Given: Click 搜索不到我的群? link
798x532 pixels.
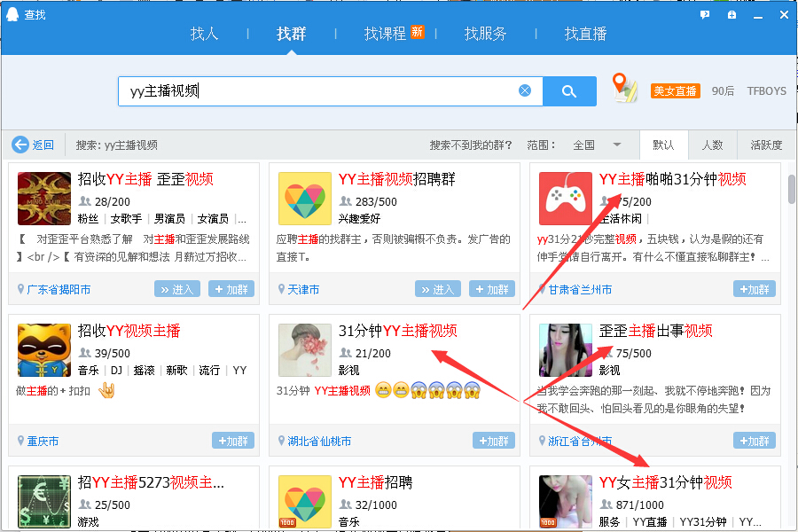Looking at the screenshot, I should click(471, 145).
